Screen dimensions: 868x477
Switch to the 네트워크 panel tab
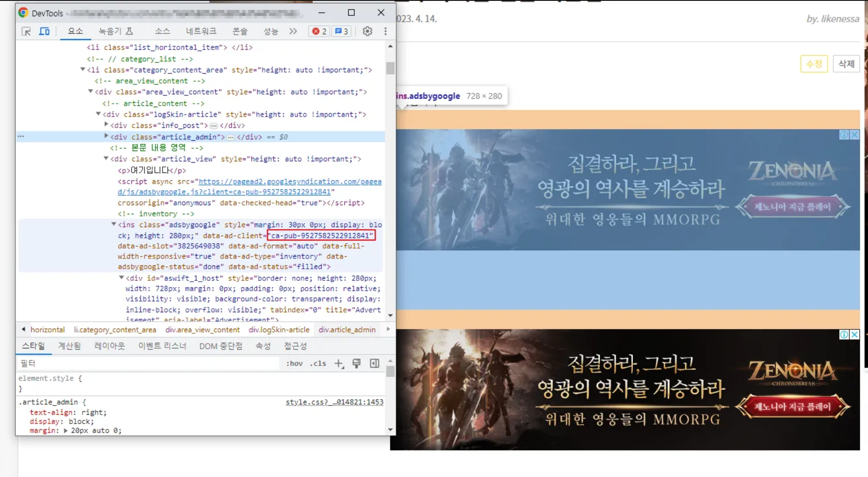tap(201, 31)
